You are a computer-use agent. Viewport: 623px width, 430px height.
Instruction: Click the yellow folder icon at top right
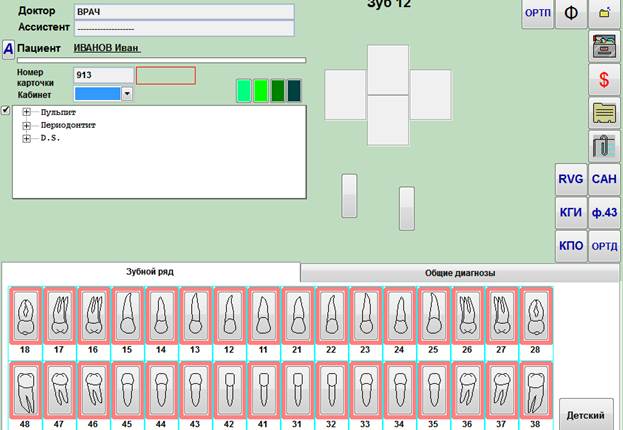click(604, 13)
